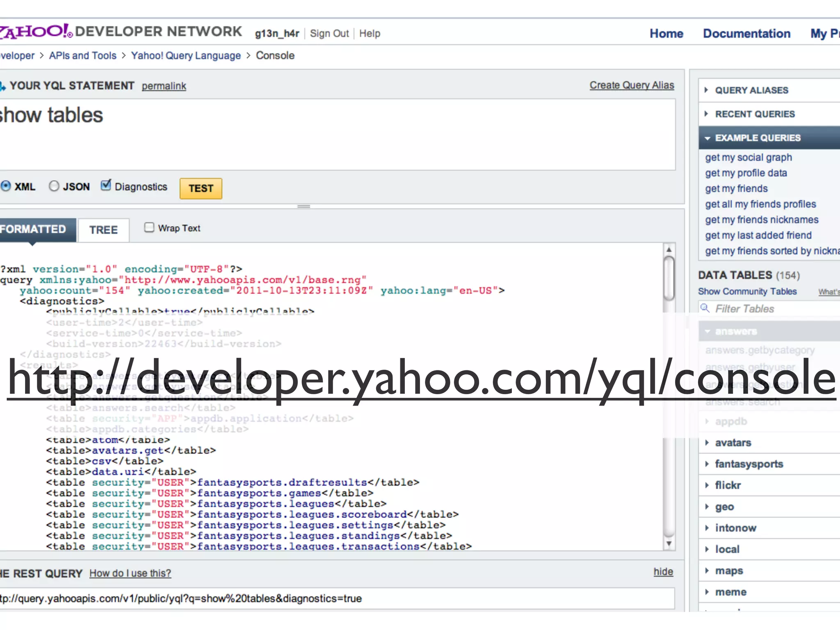Open the Home navigation item

[667, 34]
